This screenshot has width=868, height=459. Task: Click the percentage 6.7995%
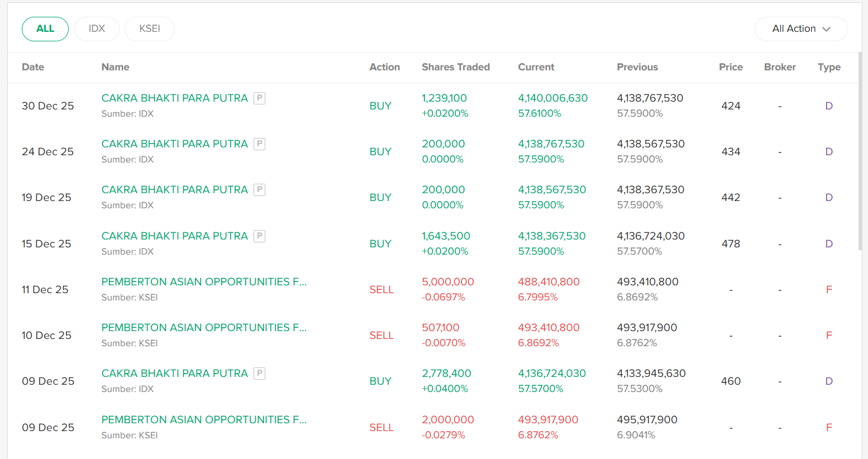(x=538, y=297)
